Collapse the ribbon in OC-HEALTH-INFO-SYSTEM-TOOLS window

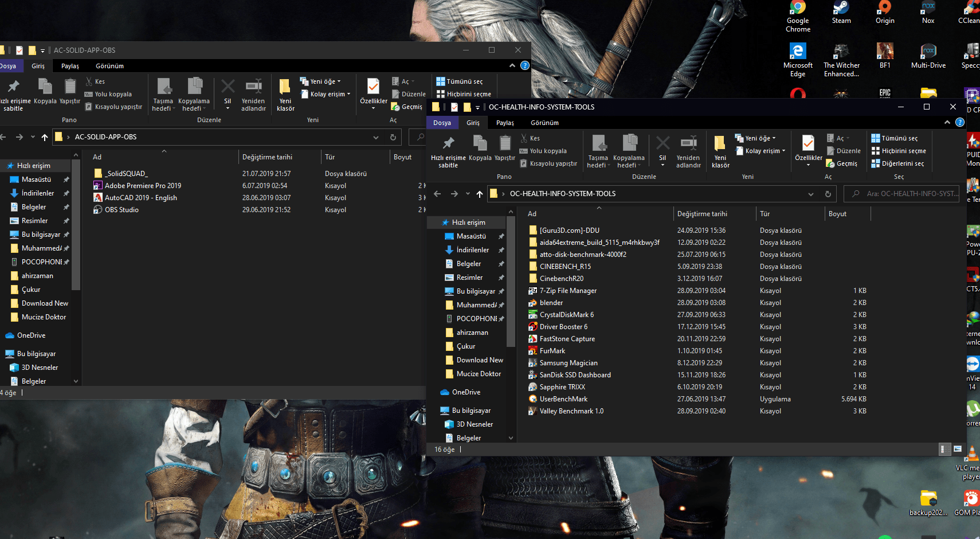tap(947, 122)
